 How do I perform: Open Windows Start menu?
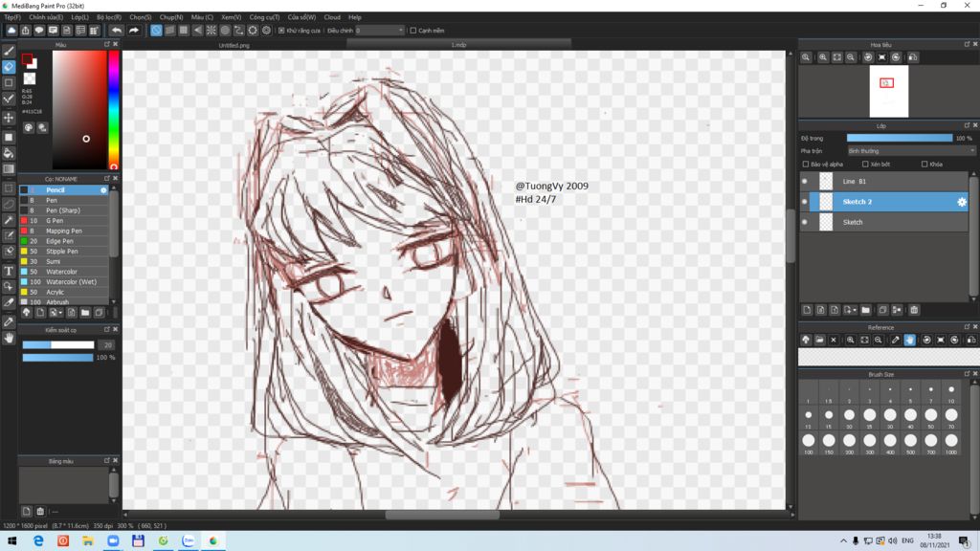coord(11,541)
